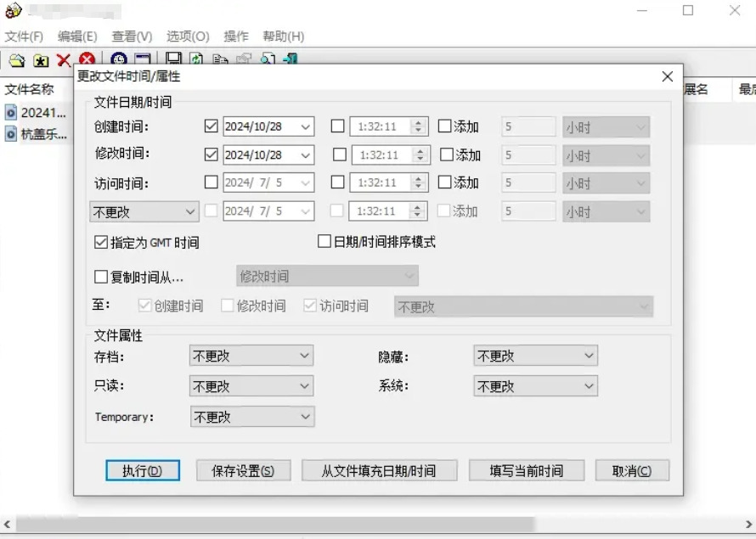Image resolution: width=756 pixels, height=539 pixels.
Task: Click the Add Files open-folder toolbar icon
Action: click(x=17, y=60)
